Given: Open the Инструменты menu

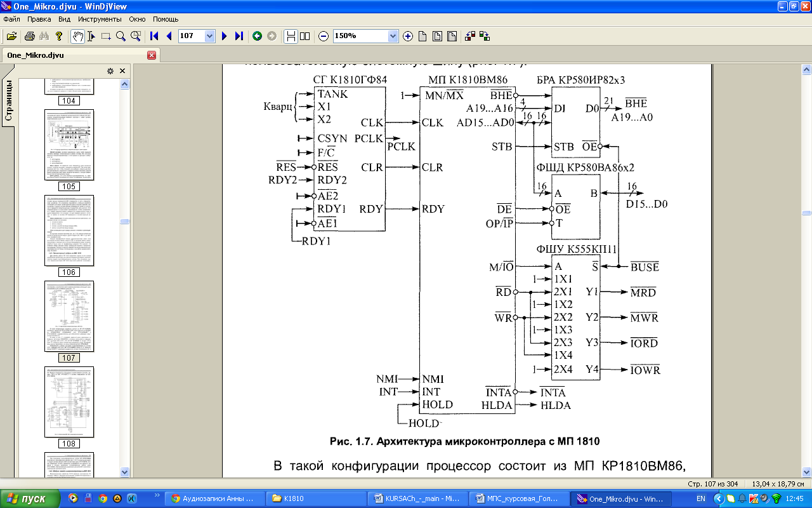Looking at the screenshot, I should coord(98,19).
